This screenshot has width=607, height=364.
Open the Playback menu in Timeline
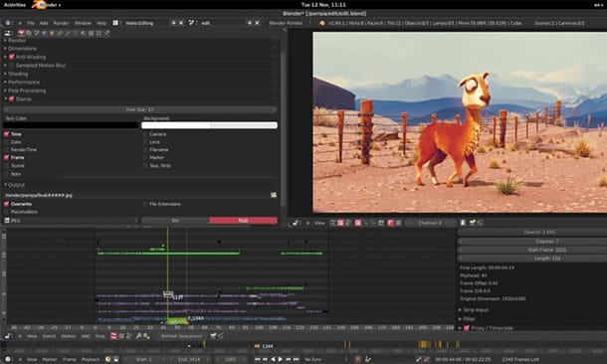[x=91, y=359]
